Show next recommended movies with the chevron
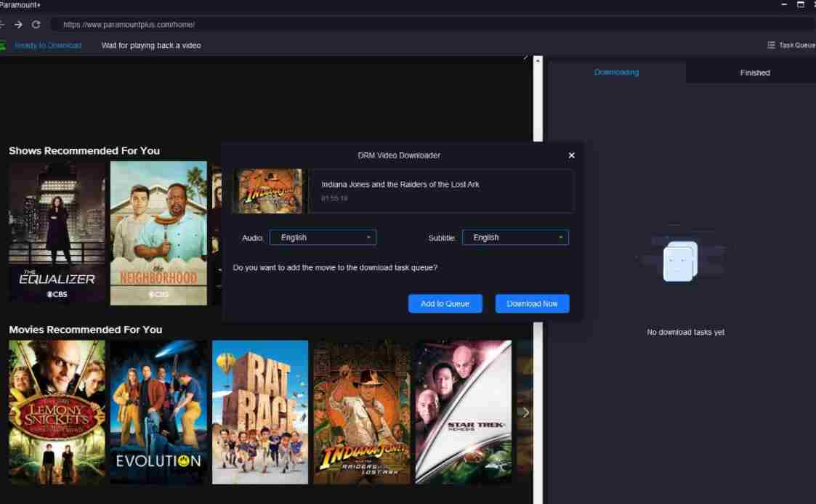 pos(525,412)
